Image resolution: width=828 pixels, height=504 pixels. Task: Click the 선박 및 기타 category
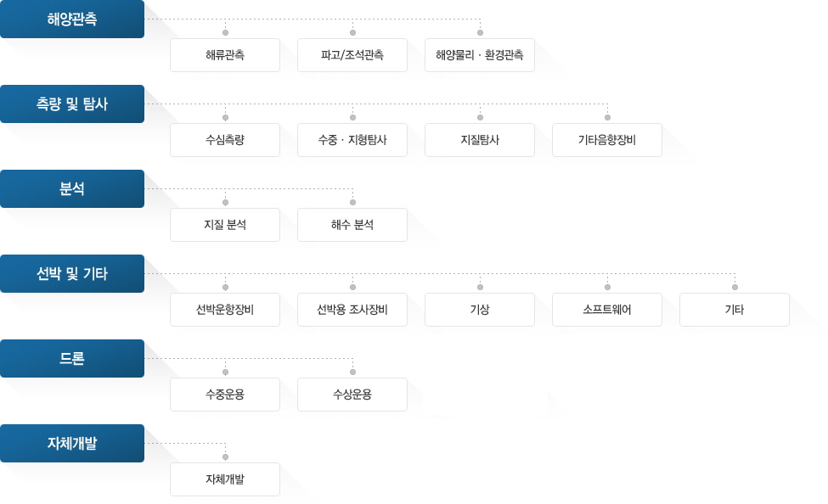(x=72, y=273)
